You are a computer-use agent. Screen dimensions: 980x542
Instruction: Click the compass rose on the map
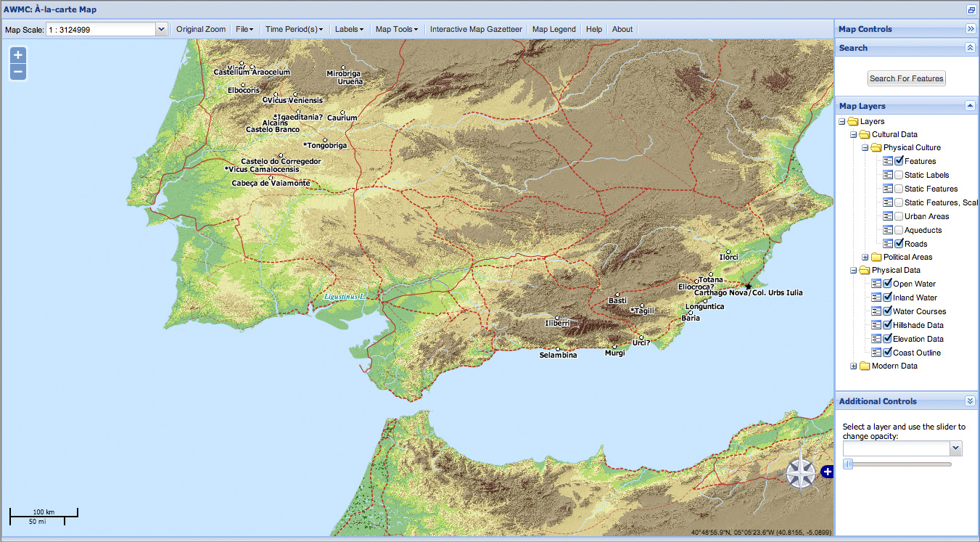[x=800, y=474]
